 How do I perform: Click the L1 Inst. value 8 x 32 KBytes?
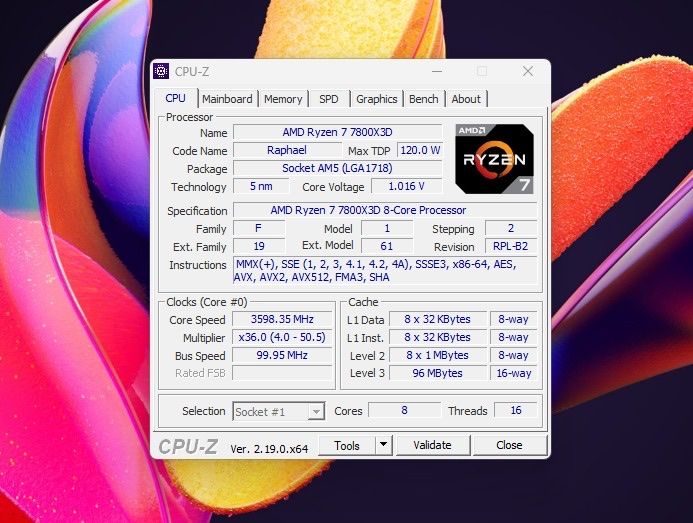[438, 337]
